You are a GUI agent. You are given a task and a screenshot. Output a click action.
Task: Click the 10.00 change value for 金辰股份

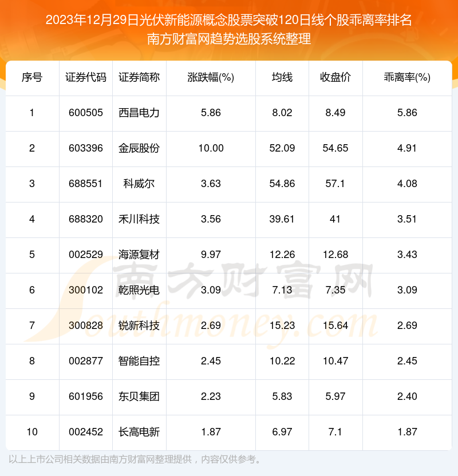pyautogui.click(x=211, y=148)
